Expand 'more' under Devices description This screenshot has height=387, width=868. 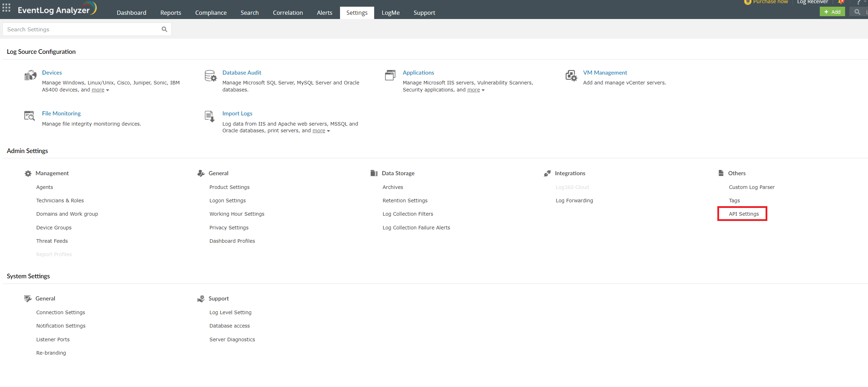(98, 90)
